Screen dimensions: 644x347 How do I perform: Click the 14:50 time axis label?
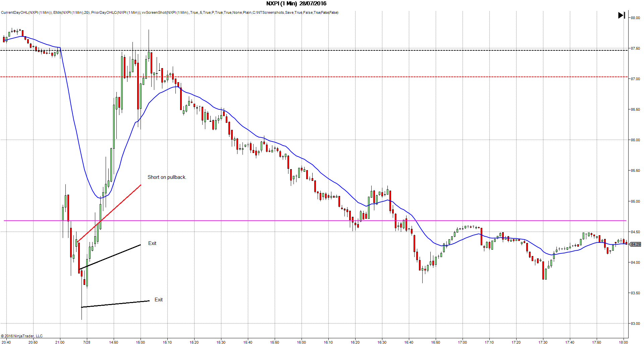113,342
